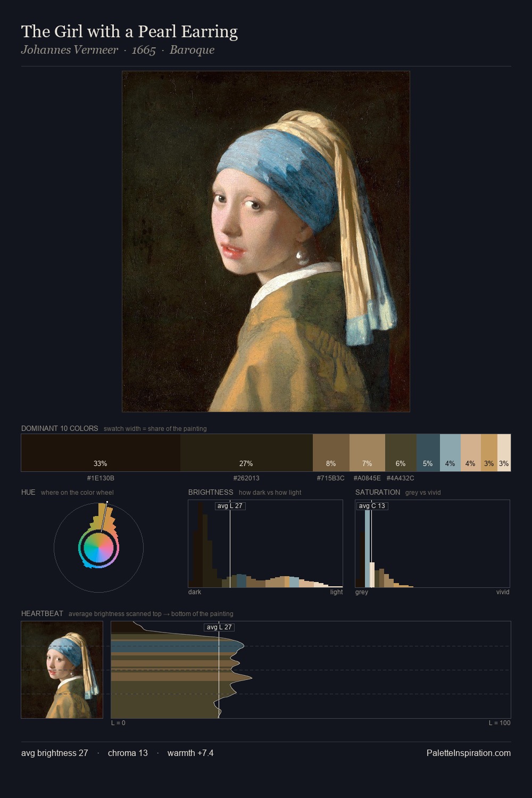Screen dimensions: 532x798
Task: Select the 4% beige swatch
Action: pyautogui.click(x=471, y=453)
